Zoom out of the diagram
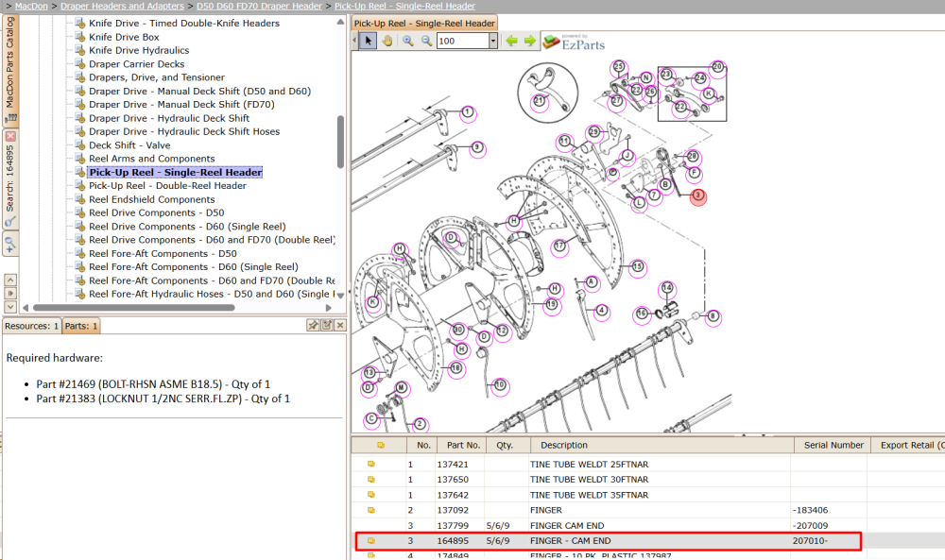Viewport: 945px width, 560px height. point(427,41)
